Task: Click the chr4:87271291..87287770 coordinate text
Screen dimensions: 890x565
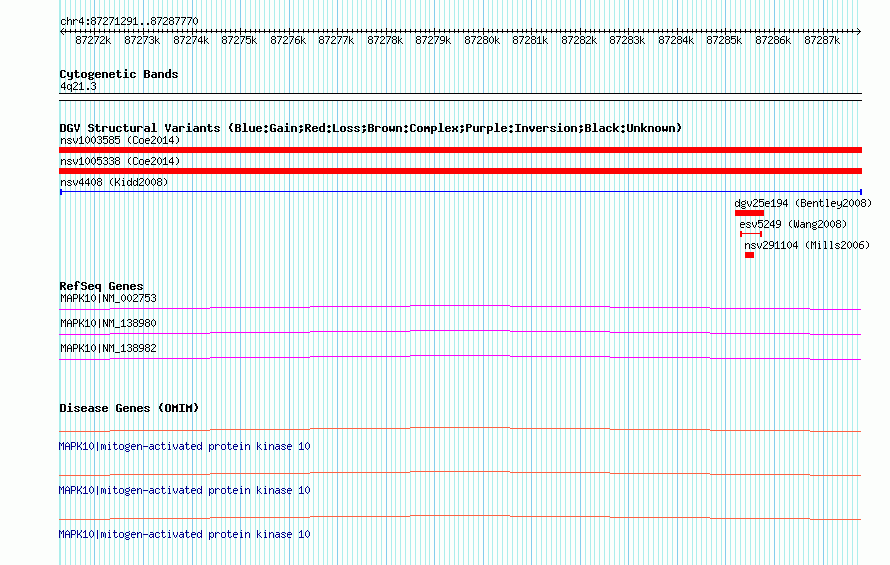Action: (129, 21)
